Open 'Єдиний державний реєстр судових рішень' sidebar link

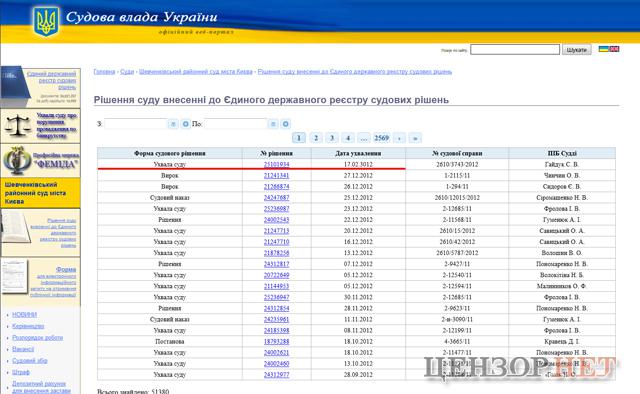click(x=52, y=80)
